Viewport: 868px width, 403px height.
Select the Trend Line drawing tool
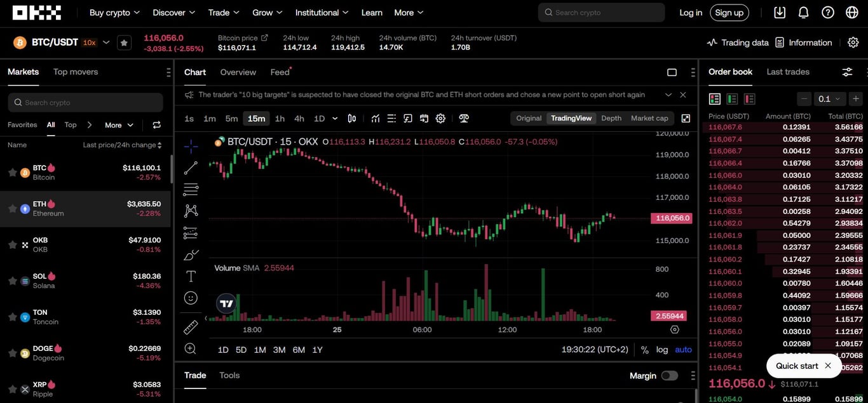click(191, 168)
